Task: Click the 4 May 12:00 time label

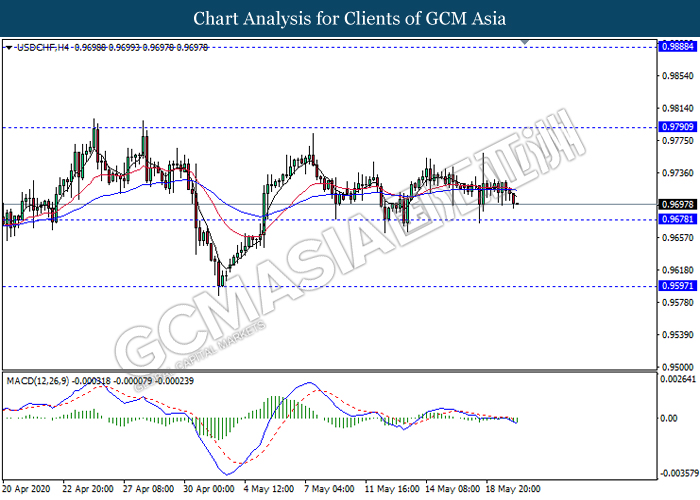Action: coord(269,489)
